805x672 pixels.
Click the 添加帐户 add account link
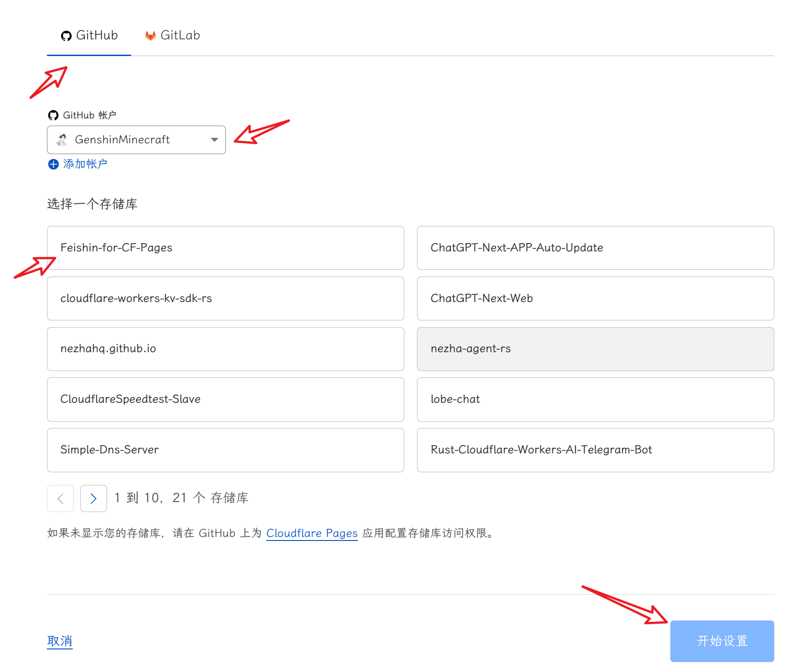click(x=85, y=164)
